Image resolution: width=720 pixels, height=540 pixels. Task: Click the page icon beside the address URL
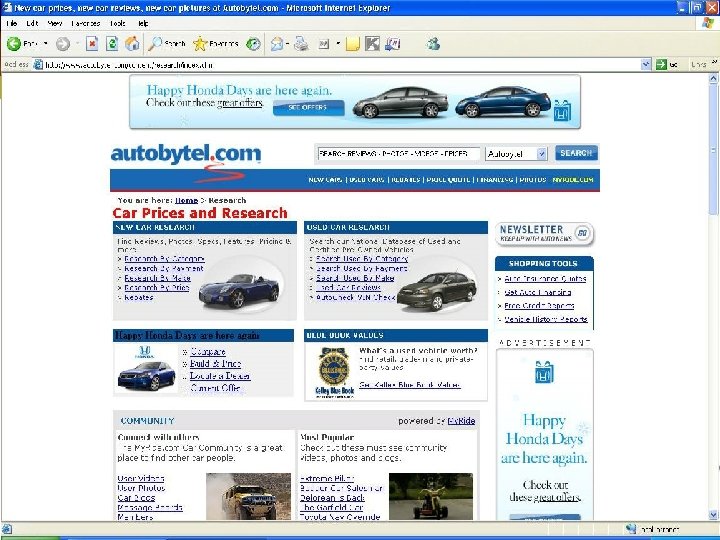[38, 65]
